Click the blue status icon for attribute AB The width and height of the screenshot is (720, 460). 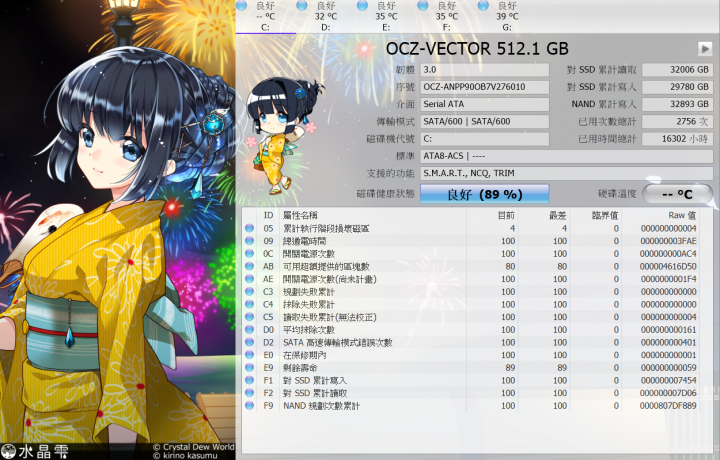point(249,266)
